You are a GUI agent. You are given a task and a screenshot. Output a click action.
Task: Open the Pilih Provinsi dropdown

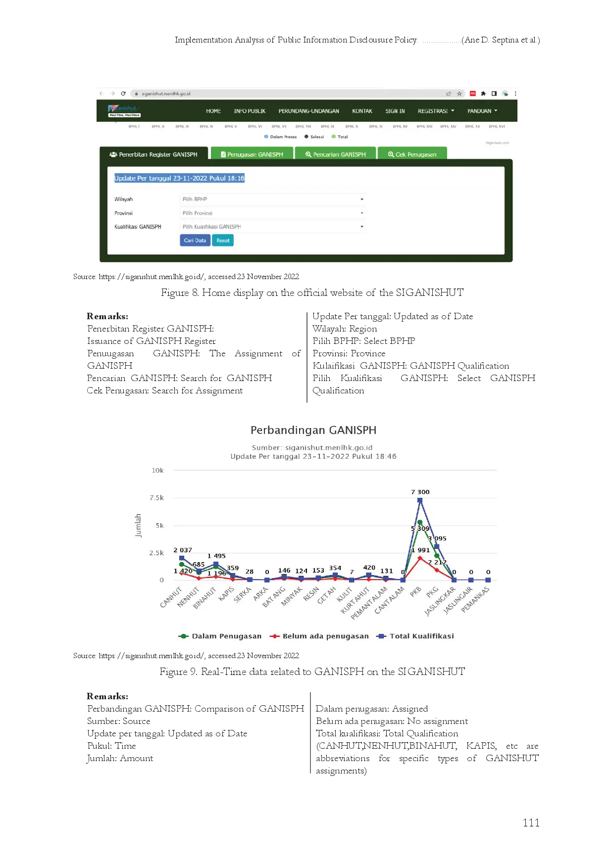pos(272,213)
